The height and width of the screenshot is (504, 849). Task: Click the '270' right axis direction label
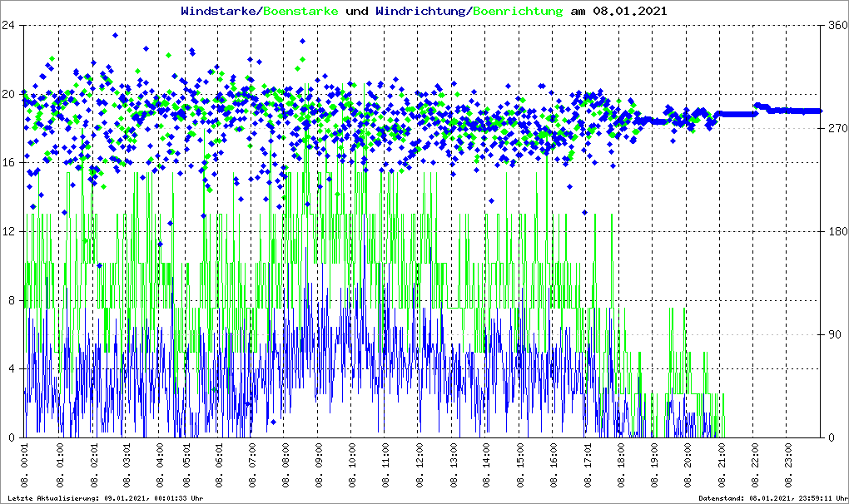tap(836, 128)
